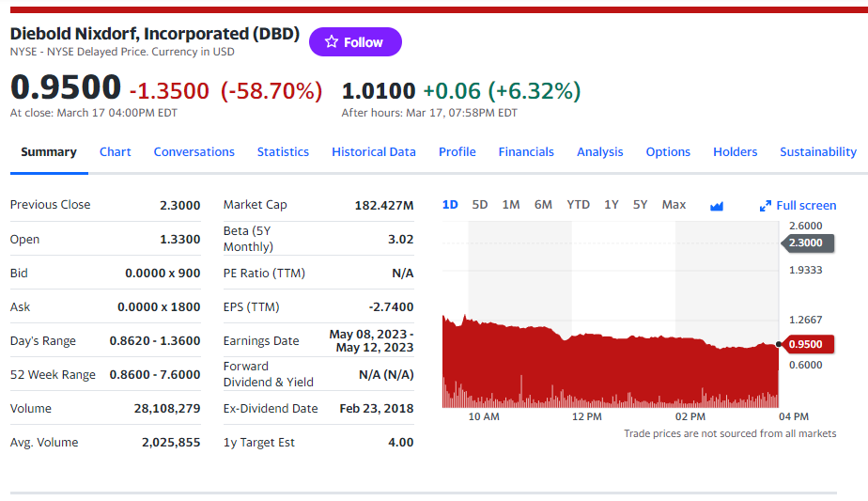868x501 pixels.
Task: Click the Beta value 3.02
Action: pyautogui.click(x=401, y=240)
